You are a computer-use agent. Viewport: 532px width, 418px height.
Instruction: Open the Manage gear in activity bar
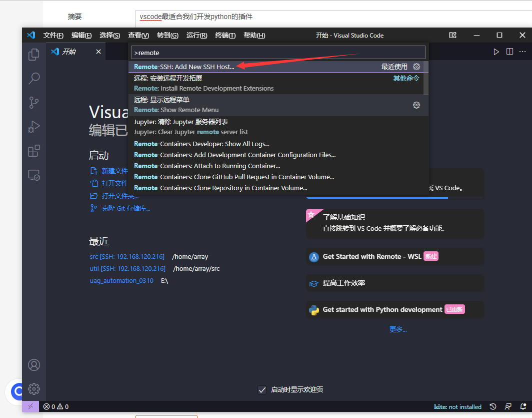click(x=33, y=389)
